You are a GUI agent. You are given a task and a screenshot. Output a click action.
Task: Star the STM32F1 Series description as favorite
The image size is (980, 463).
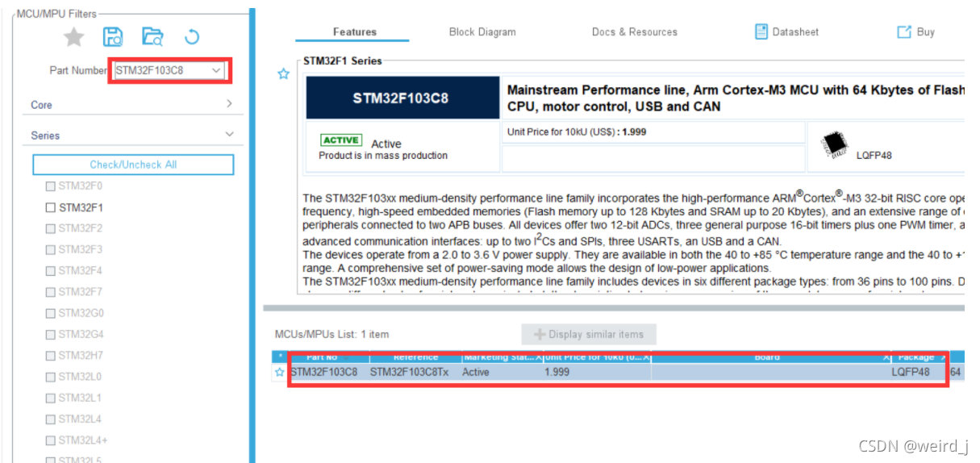(283, 73)
